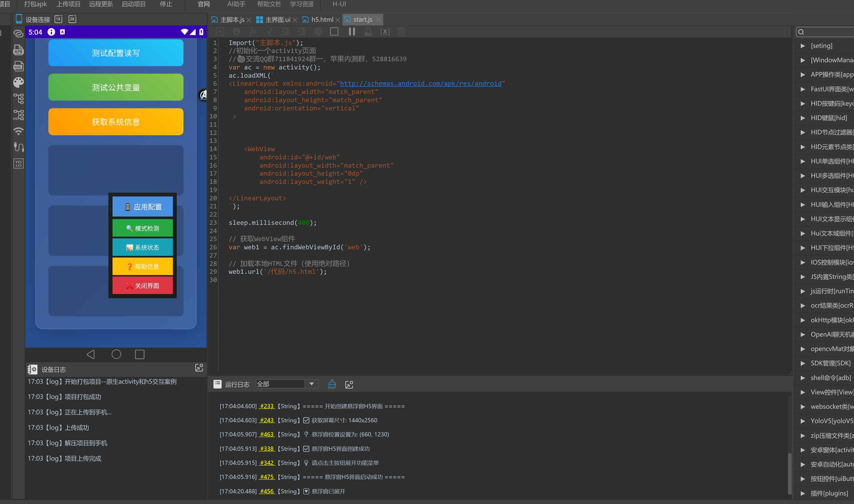This screenshot has height=504, width=854.
Task: Clear the run log with broom icon
Action: pos(332,384)
